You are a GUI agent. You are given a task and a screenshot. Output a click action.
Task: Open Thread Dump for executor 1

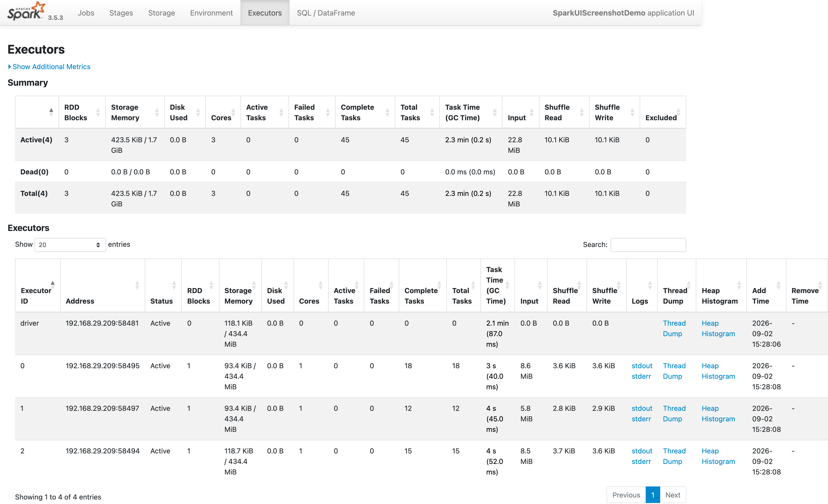tap(674, 413)
